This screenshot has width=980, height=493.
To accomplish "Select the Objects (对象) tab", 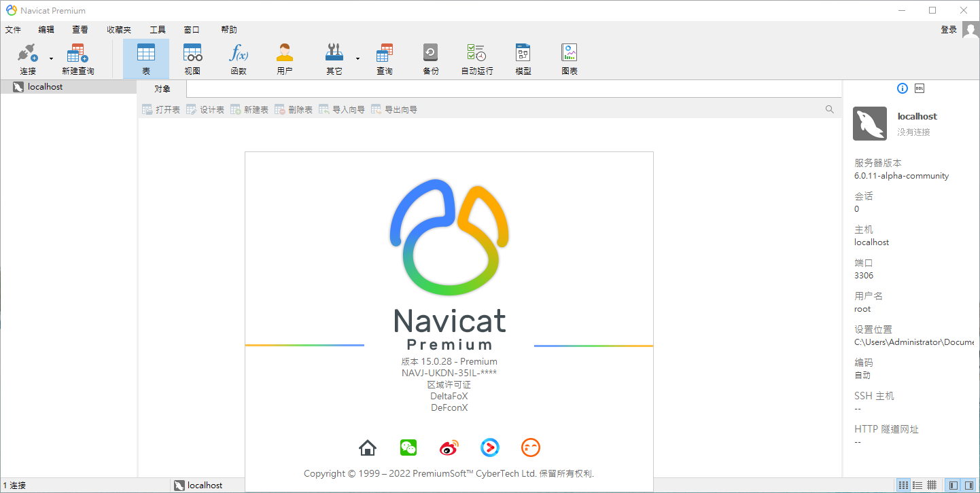I will [x=162, y=89].
